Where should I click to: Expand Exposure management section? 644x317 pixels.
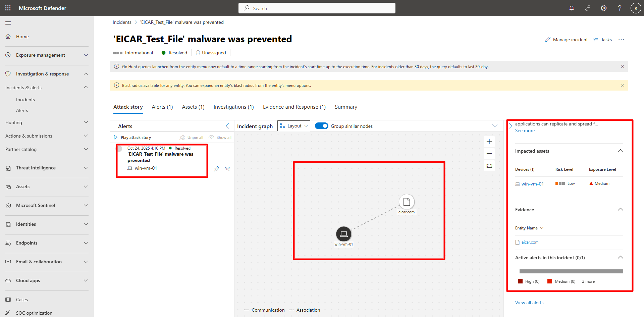86,55
